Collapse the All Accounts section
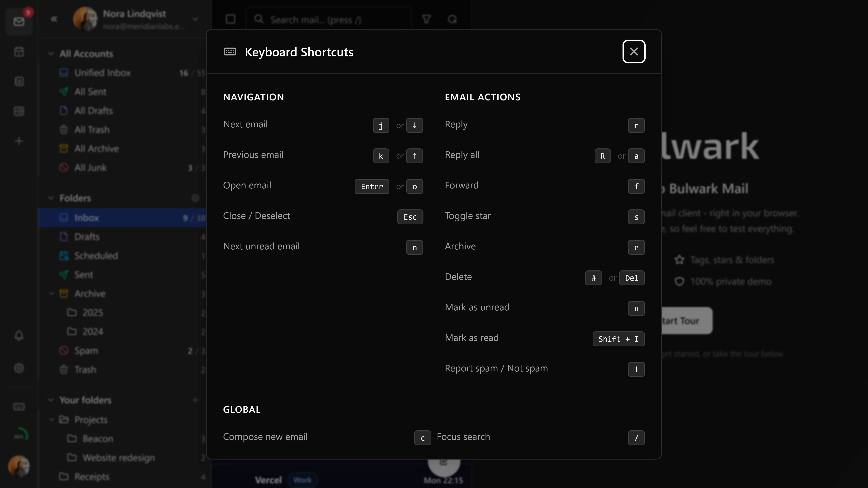 pos(51,54)
